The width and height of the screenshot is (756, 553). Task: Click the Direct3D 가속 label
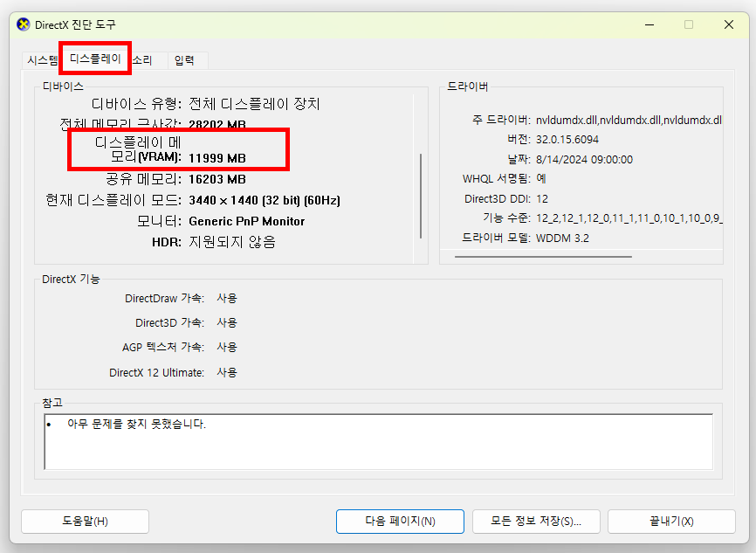(169, 323)
